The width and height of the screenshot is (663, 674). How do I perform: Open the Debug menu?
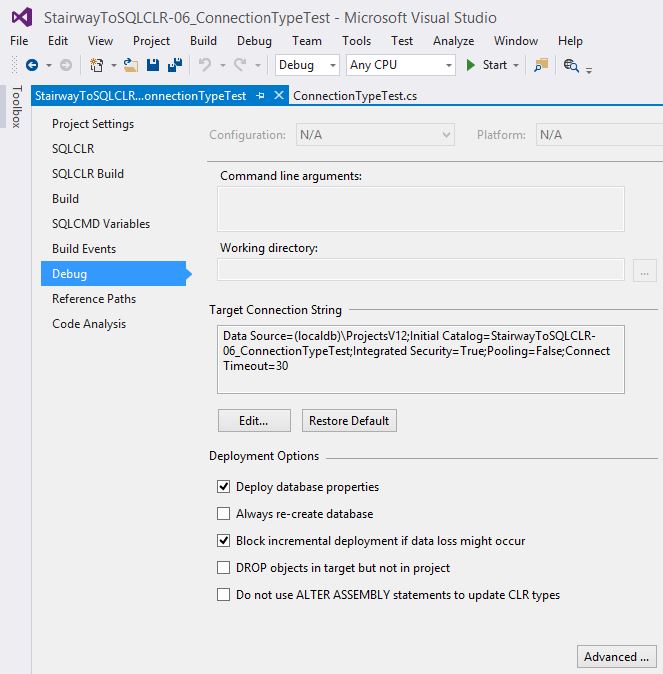point(254,41)
